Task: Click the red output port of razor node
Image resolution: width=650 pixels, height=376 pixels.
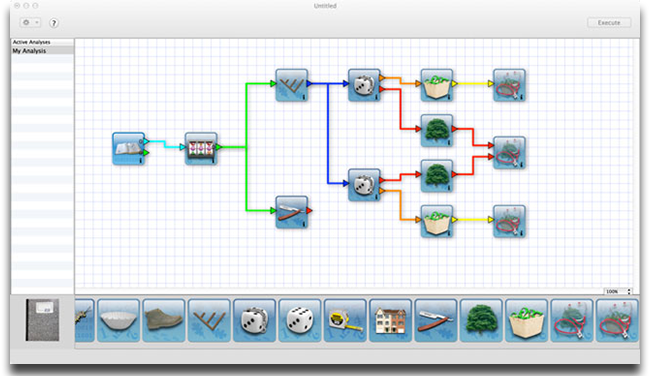Action: tap(309, 211)
